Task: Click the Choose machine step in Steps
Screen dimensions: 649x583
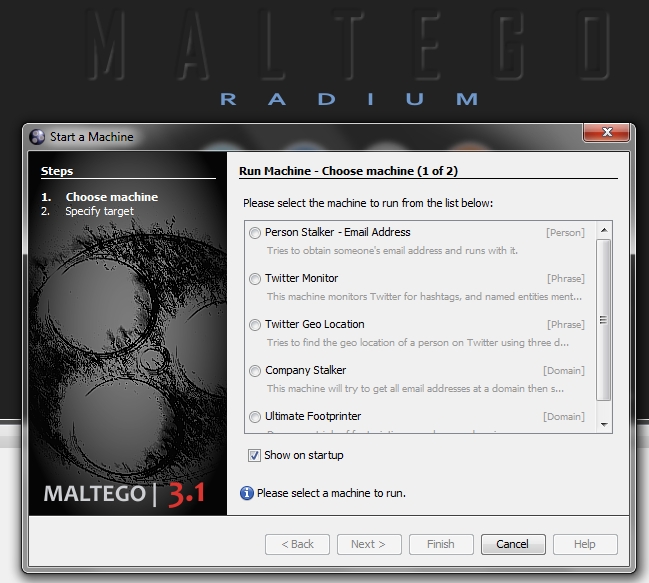Action: tap(111, 197)
